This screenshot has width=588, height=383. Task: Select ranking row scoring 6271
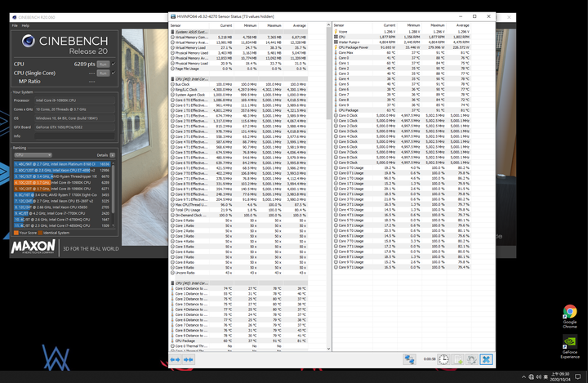pos(62,189)
